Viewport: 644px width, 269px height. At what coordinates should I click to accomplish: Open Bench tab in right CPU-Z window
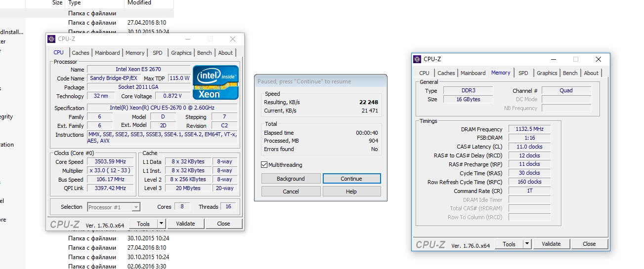pos(570,73)
